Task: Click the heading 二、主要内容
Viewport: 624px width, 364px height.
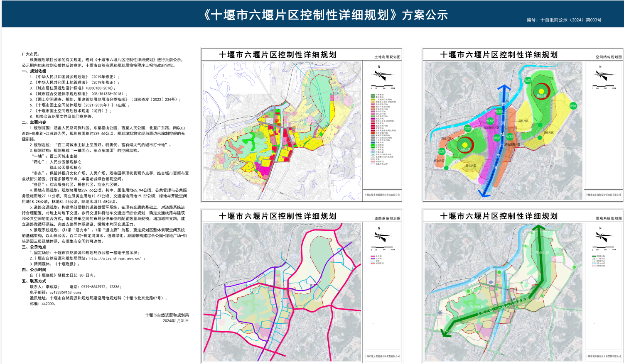Action: click(x=34, y=122)
